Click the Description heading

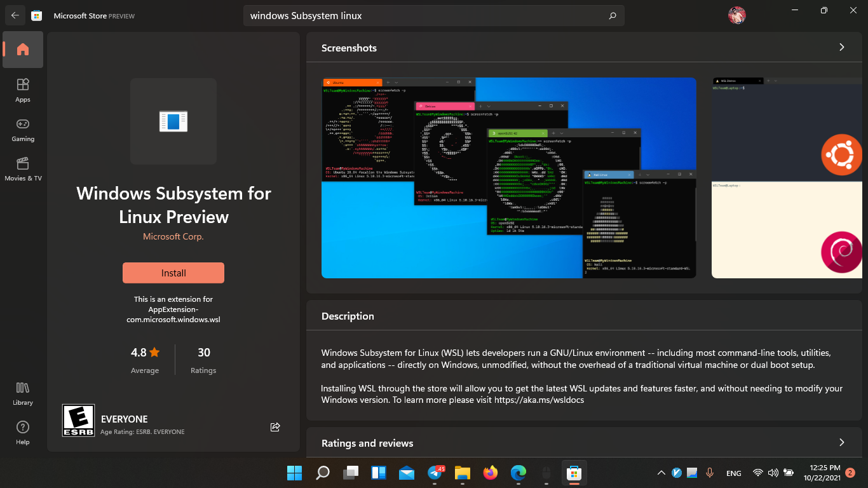(348, 316)
